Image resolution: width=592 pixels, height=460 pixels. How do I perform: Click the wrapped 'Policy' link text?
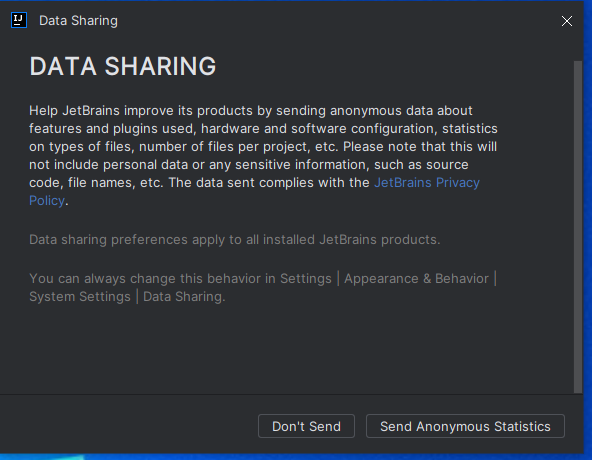pos(47,201)
